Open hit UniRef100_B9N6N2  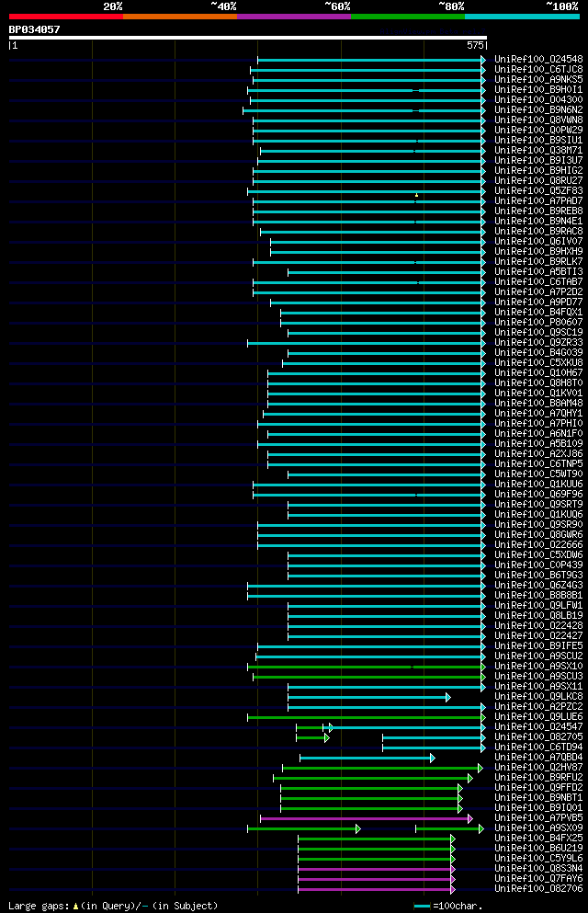[x=538, y=110]
